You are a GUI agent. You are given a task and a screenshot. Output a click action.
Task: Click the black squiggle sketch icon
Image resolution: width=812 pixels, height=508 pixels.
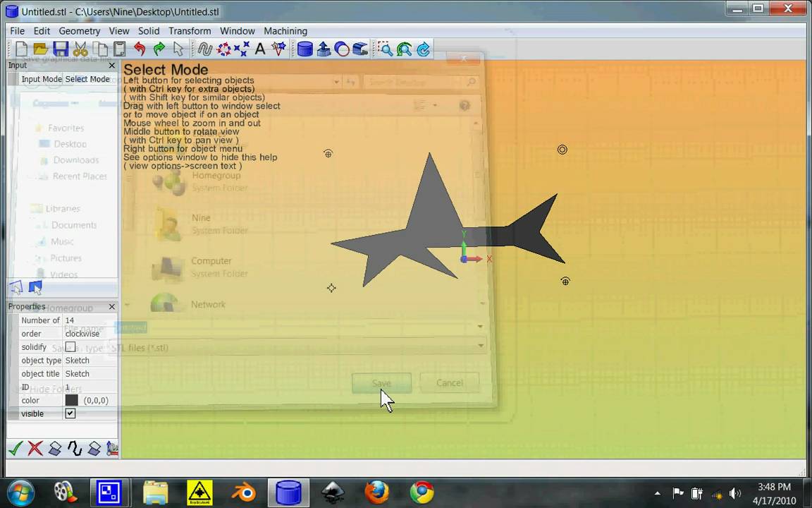tap(75, 449)
